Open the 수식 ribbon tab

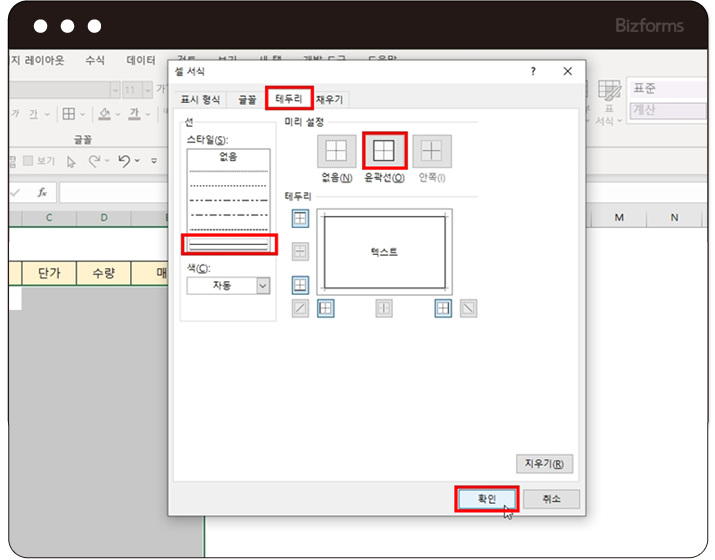click(95, 60)
